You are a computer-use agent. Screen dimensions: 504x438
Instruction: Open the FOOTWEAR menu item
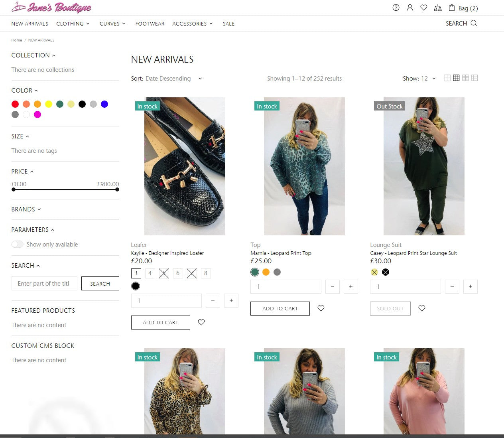click(x=150, y=24)
